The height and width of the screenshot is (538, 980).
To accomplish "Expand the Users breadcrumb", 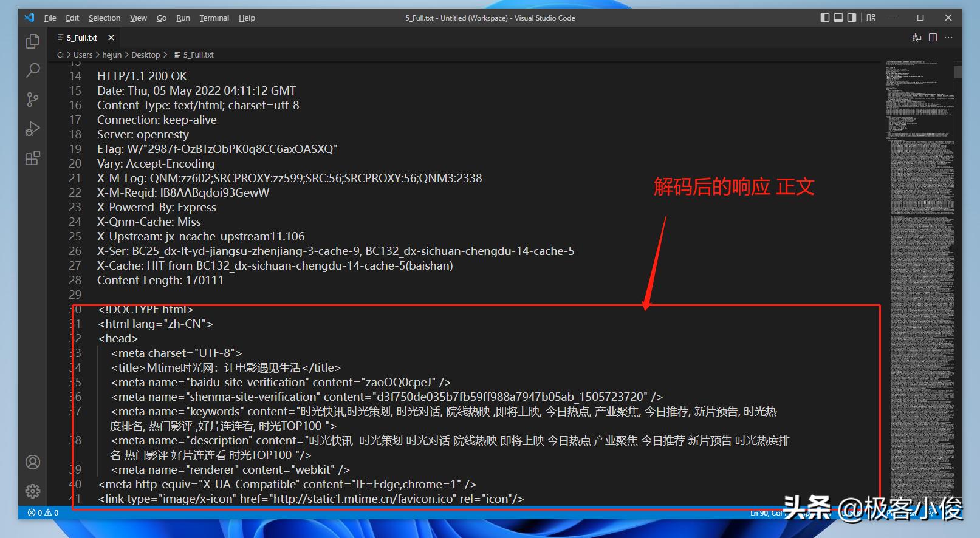I will click(x=83, y=55).
